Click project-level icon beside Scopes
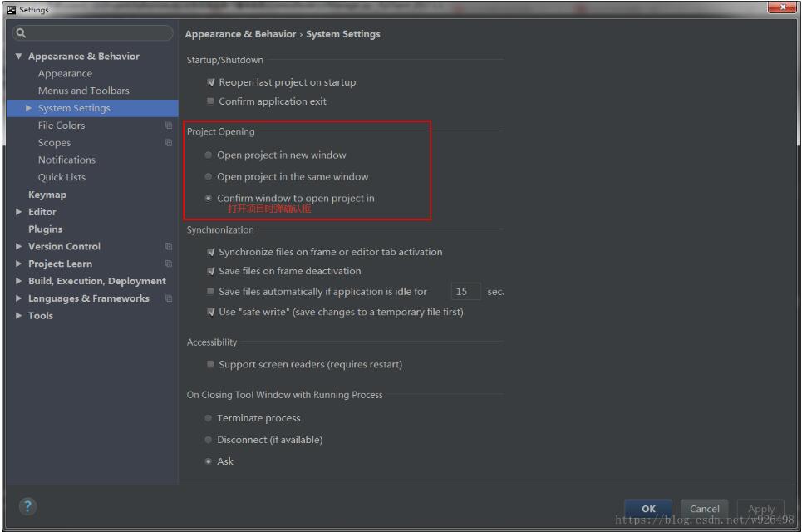This screenshot has width=802, height=532. (x=169, y=143)
